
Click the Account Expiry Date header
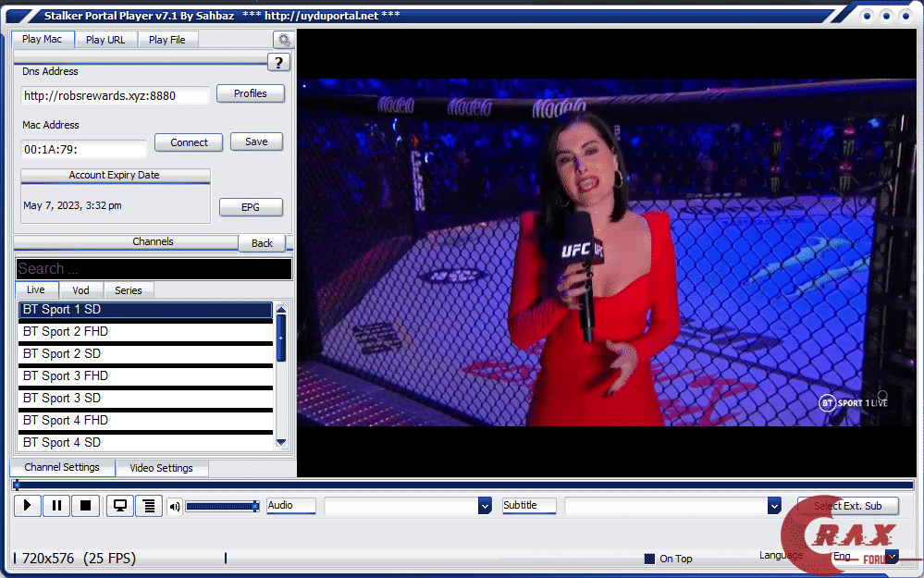pos(115,176)
